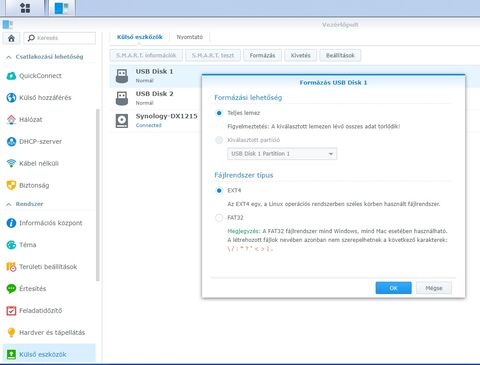
Task: Open Téma palette icon
Action: click(11, 245)
